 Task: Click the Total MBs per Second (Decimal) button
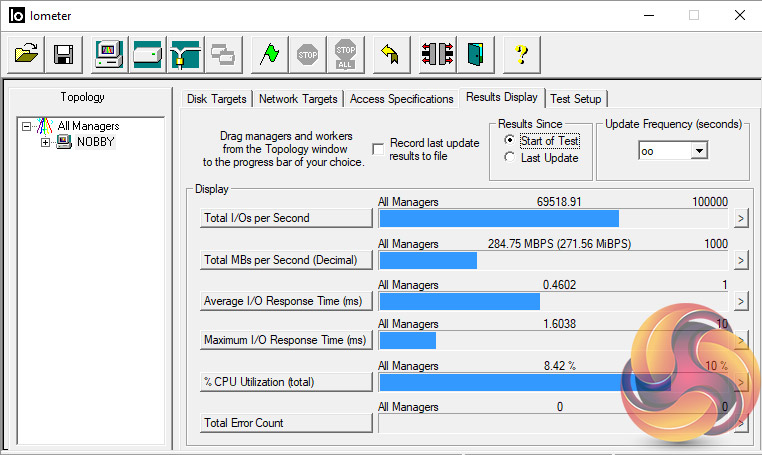(285, 259)
